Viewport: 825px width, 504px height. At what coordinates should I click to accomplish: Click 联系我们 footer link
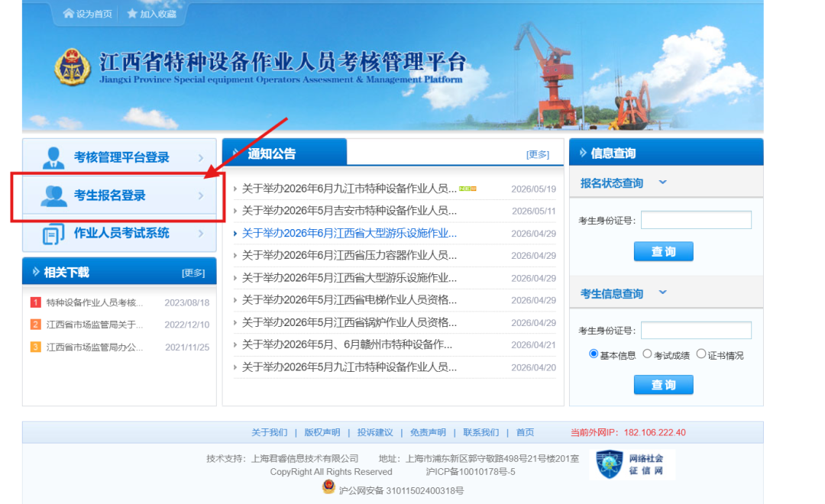481,432
